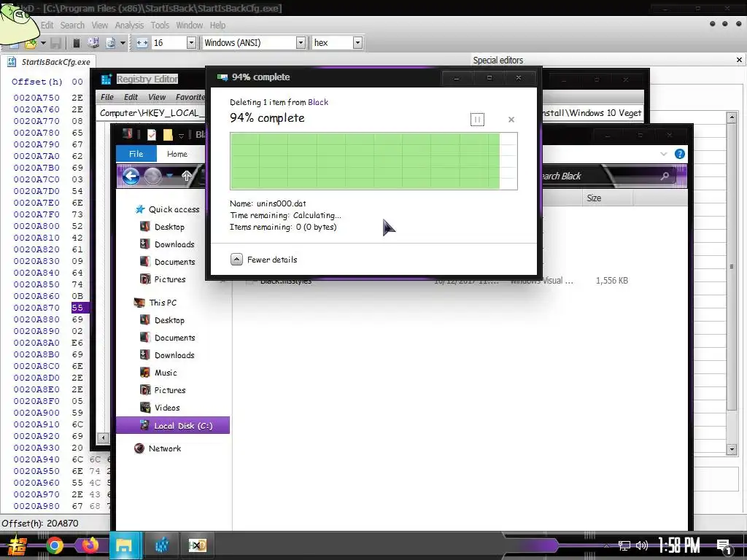
Task: Select Videos under This PC
Action: point(160,408)
